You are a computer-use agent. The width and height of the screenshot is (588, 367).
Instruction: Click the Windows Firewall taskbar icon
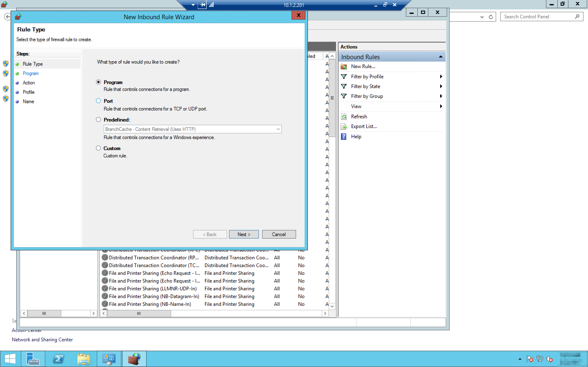point(134,358)
